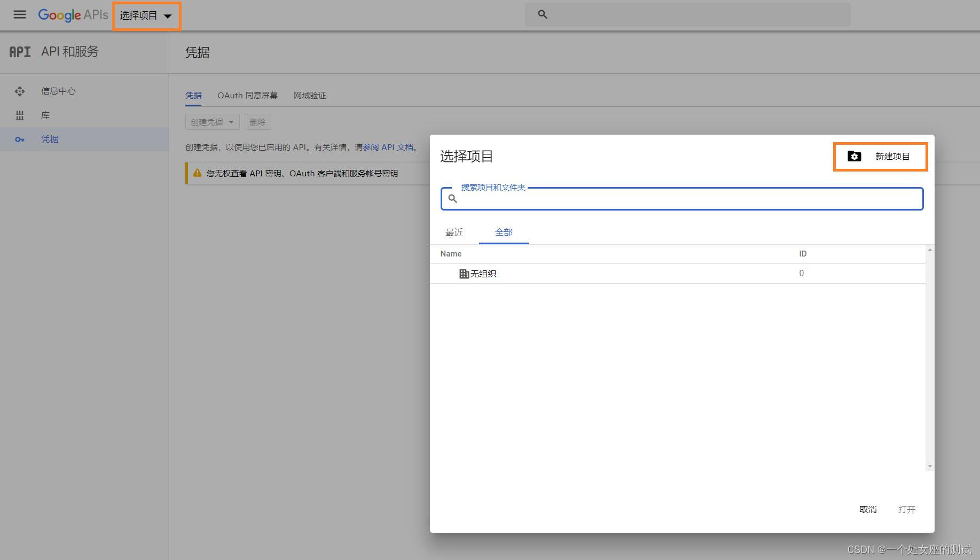Click the top search bar field
The width and height of the screenshot is (980, 560).
point(687,14)
